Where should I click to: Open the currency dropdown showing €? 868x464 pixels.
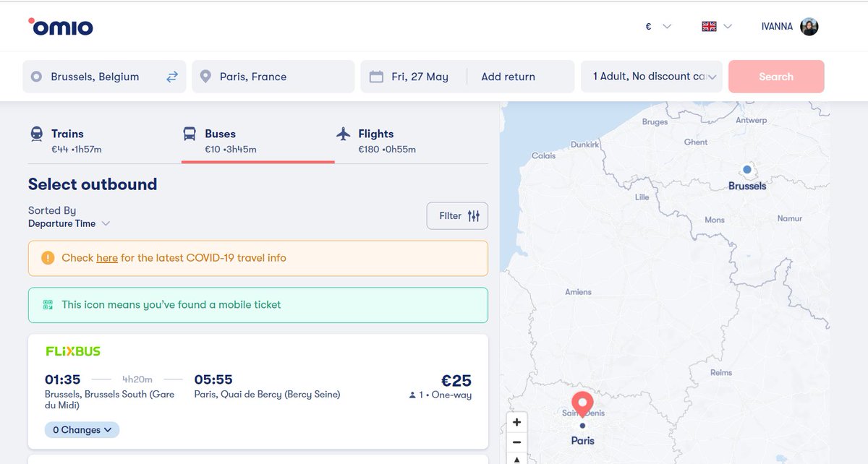click(658, 27)
